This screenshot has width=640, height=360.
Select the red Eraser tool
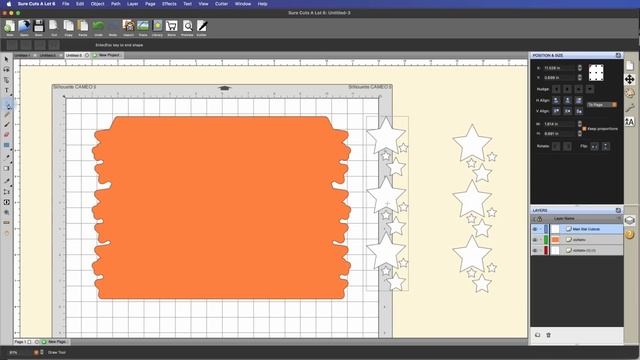(x=7, y=135)
